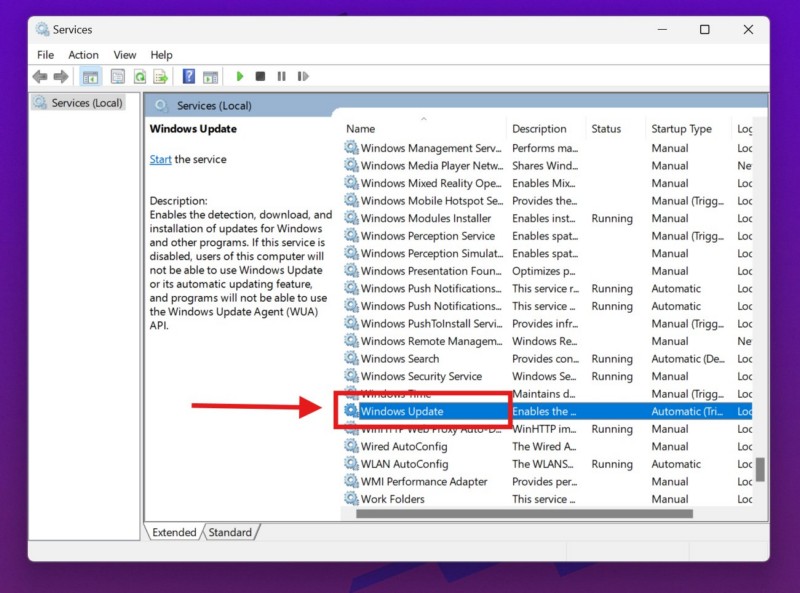Viewport: 800px width, 593px height.
Task: Select Services (Local) in the console tree
Action: tap(86, 103)
